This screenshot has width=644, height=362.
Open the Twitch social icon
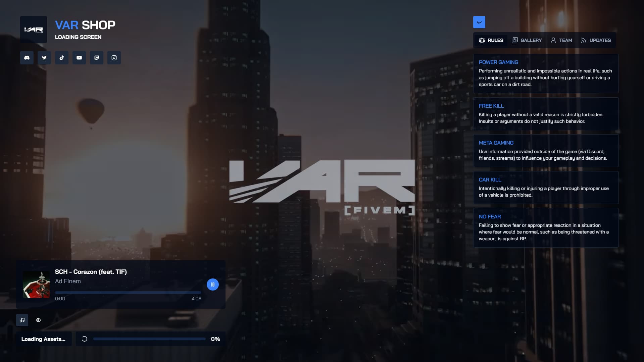coord(96,58)
